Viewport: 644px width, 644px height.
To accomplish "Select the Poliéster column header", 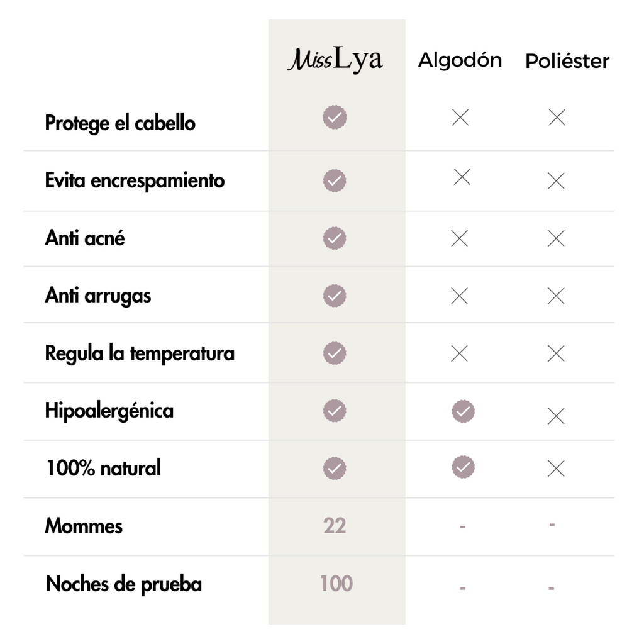I will click(567, 61).
